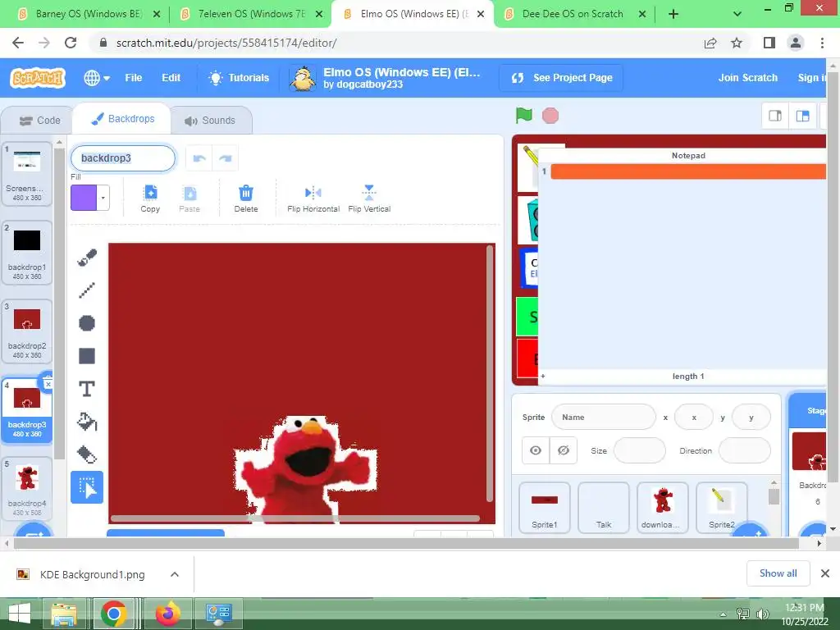Expand the downloads item chevron menu
This screenshot has width=840, height=630.
(x=175, y=574)
